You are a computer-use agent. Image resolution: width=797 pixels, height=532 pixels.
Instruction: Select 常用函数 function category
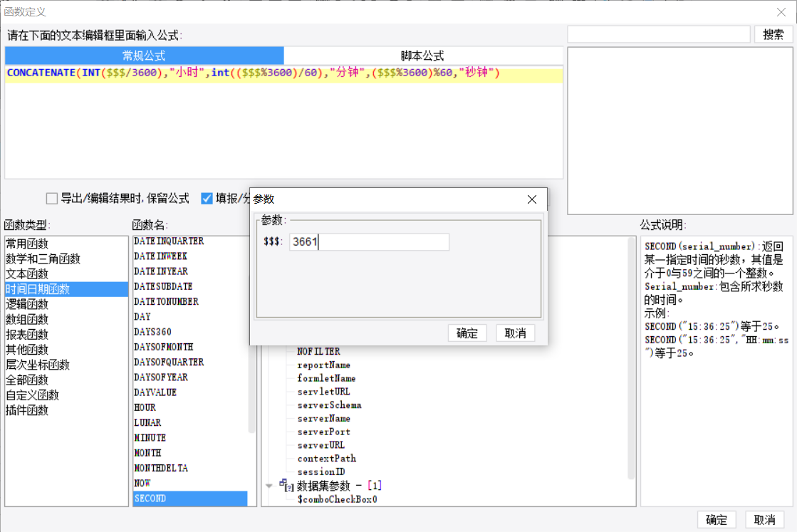(66, 244)
